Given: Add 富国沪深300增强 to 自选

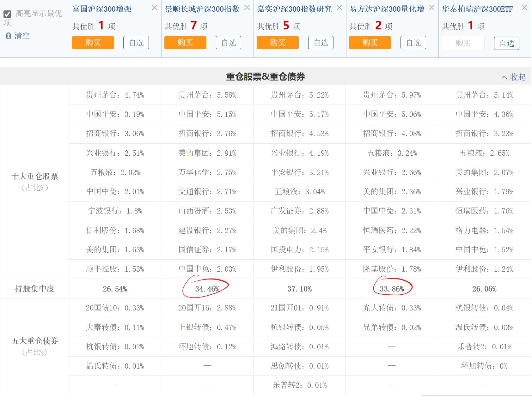Looking at the screenshot, I should [x=136, y=43].
